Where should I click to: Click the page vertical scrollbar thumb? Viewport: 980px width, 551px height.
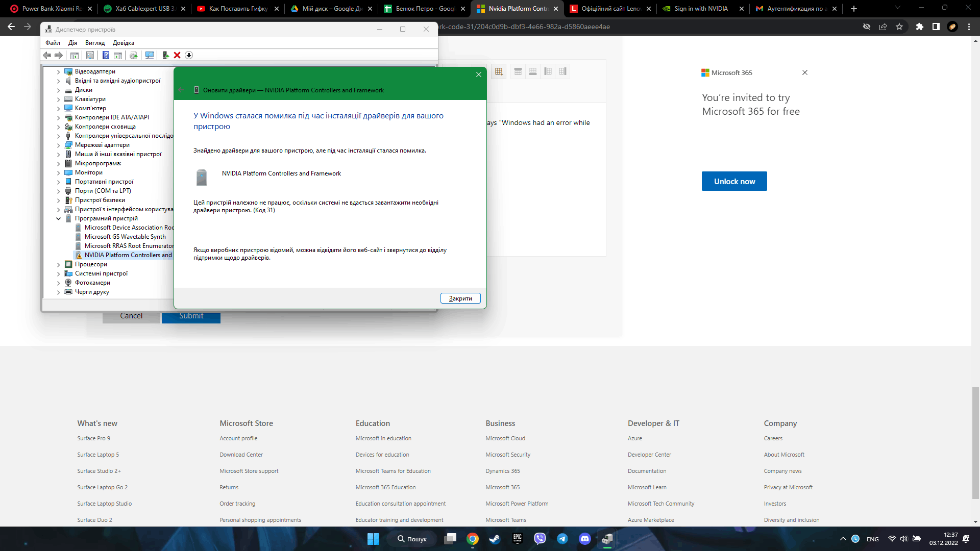point(975,442)
